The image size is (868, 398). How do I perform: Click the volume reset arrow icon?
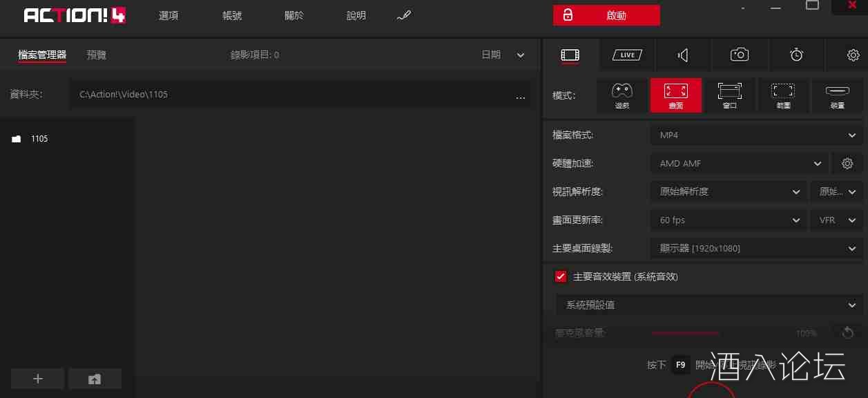(x=847, y=333)
